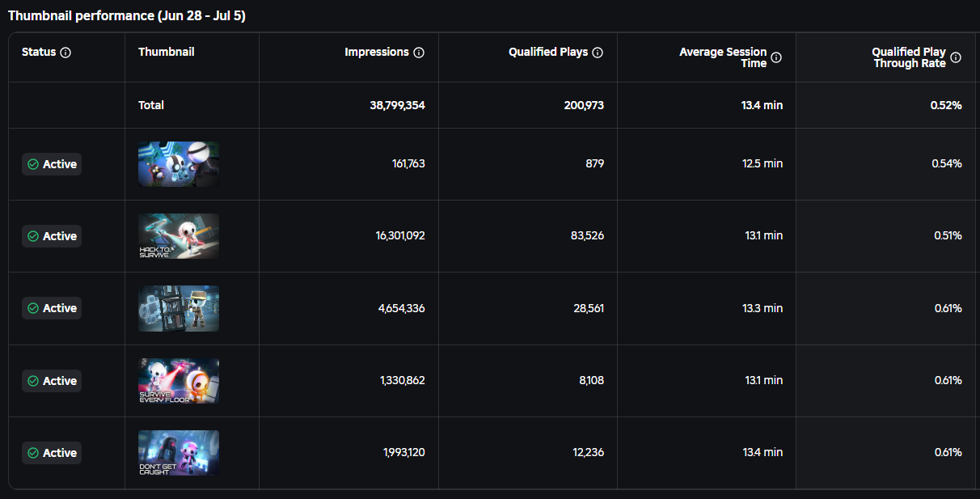Click the Status column header label
This screenshot has height=499, width=980.
click(x=39, y=52)
